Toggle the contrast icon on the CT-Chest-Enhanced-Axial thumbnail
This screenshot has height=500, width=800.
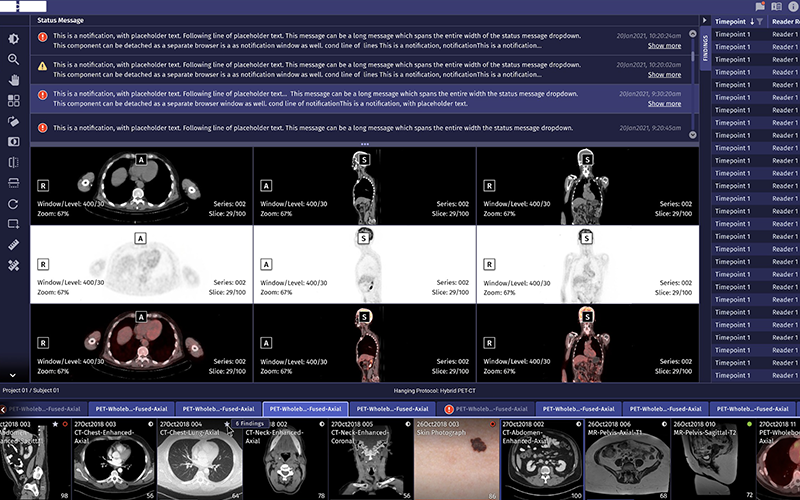point(151,424)
